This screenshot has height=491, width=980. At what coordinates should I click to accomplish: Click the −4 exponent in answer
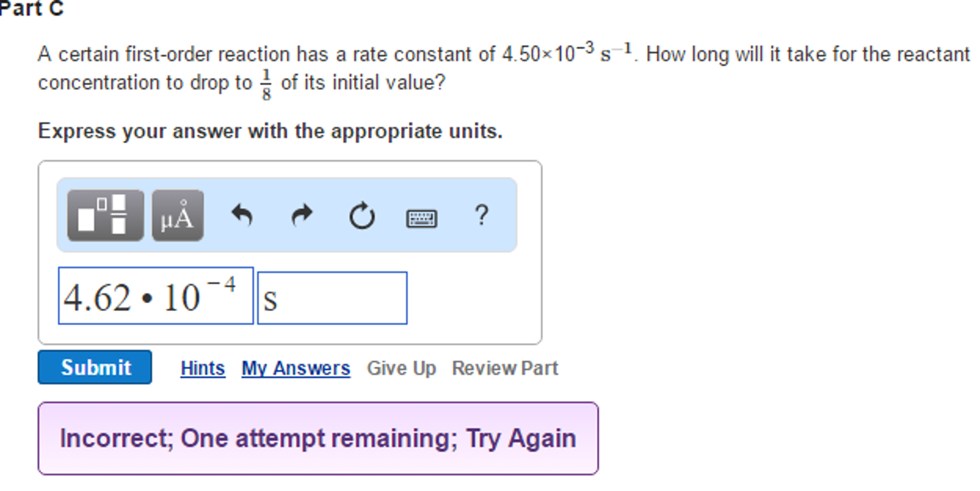[x=223, y=285]
